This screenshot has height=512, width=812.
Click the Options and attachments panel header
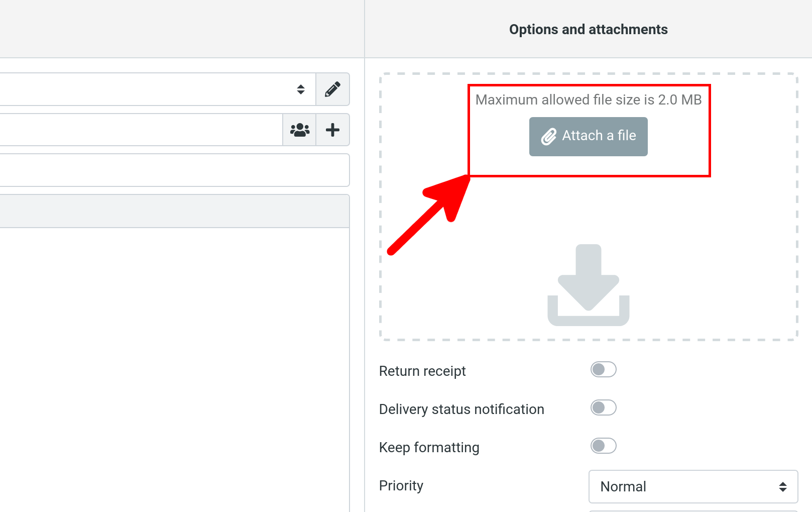click(588, 29)
